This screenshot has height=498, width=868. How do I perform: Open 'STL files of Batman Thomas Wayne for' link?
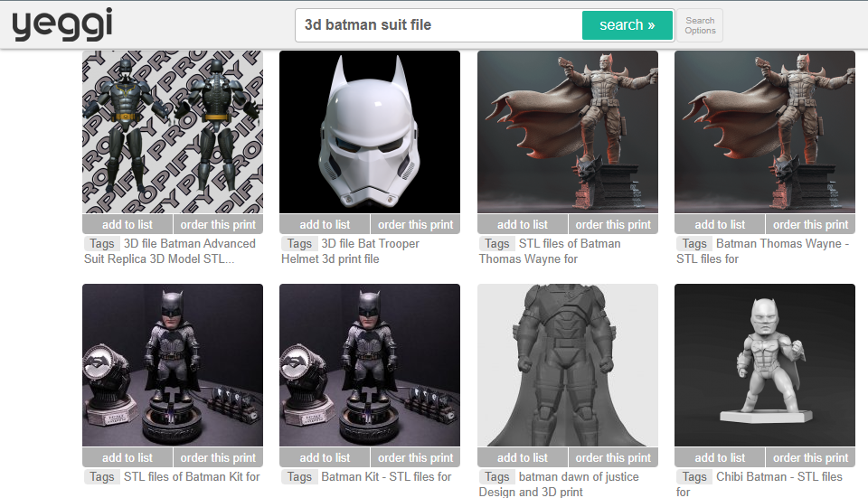pos(551,251)
